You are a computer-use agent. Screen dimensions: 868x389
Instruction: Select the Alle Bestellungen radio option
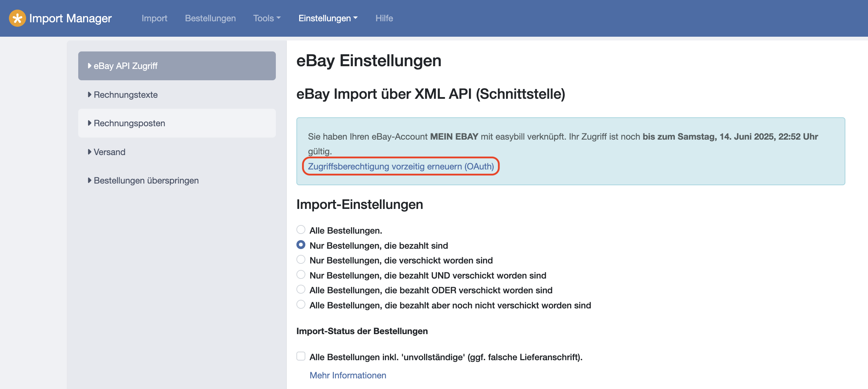point(301,229)
